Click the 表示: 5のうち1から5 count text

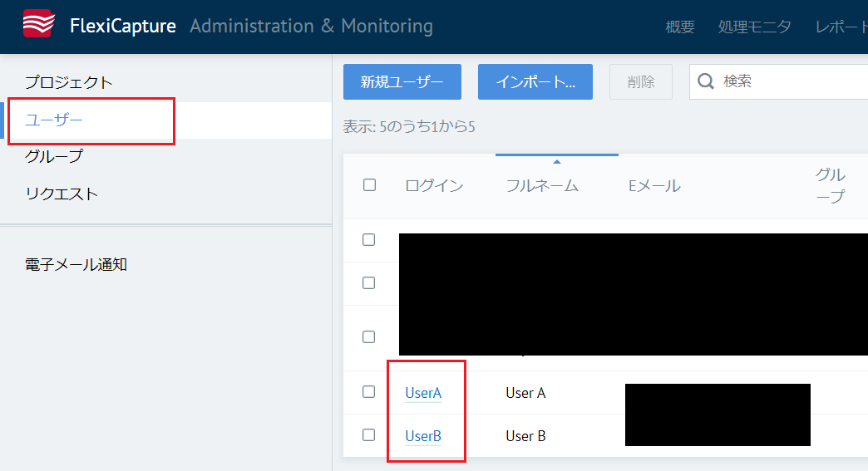409,127
